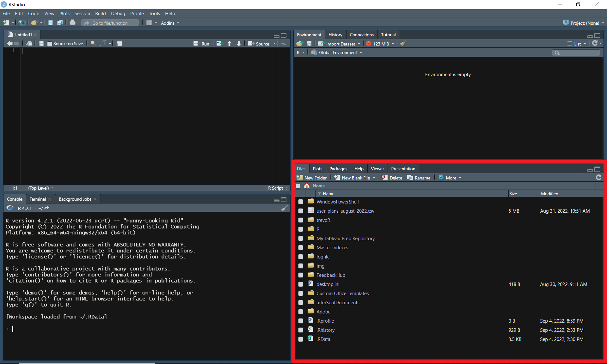
Task: Check the .Rhistory file checkbox
Action: pyautogui.click(x=301, y=330)
